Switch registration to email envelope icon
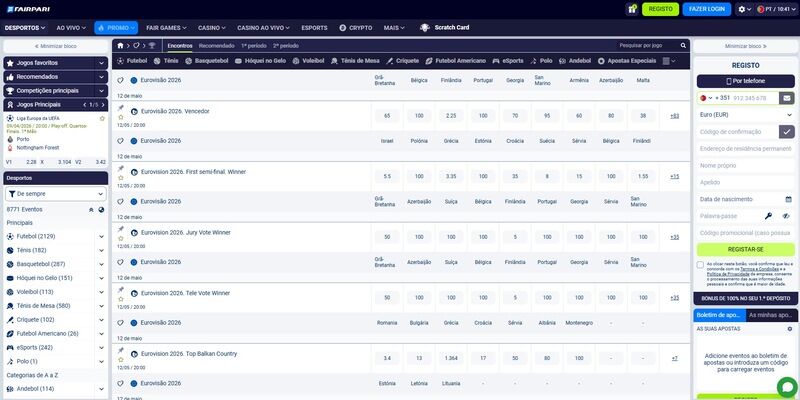Image resolution: width=800 pixels, height=400 pixels. tap(787, 98)
